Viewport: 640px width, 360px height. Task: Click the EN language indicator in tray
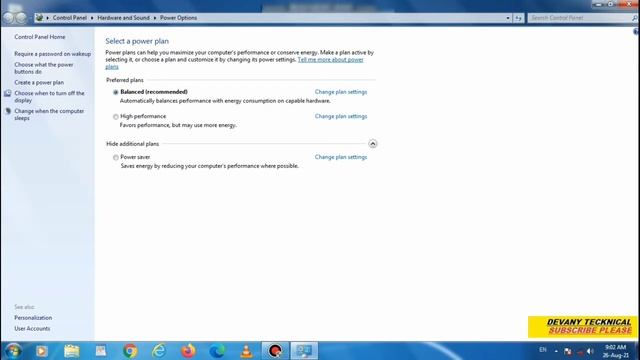click(x=543, y=350)
